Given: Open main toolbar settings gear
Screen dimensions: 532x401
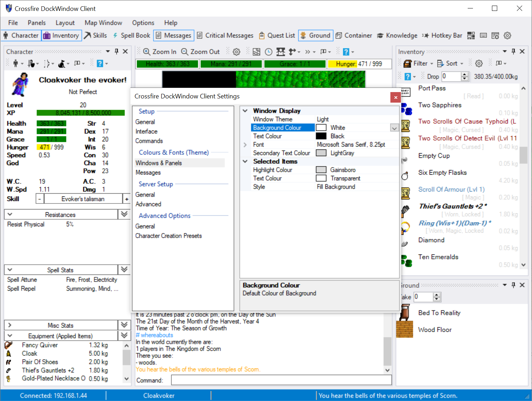Looking at the screenshot, I should (507, 35).
